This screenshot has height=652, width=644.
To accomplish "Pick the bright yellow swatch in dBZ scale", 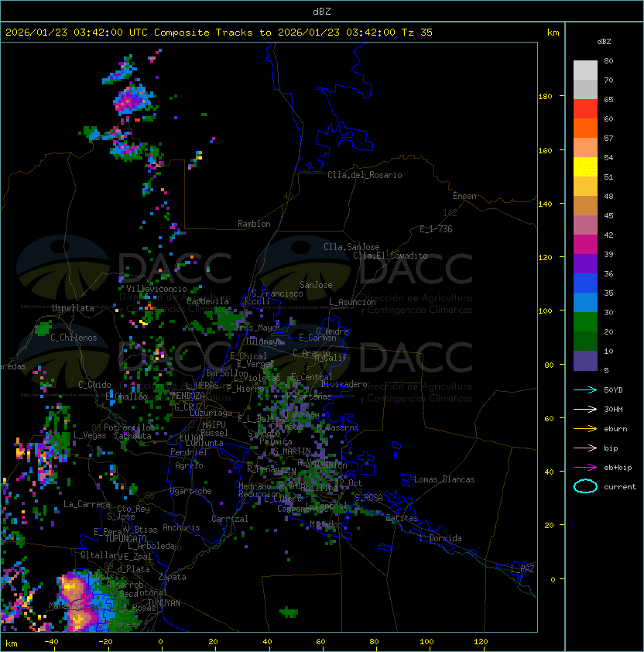I will pyautogui.click(x=585, y=167).
